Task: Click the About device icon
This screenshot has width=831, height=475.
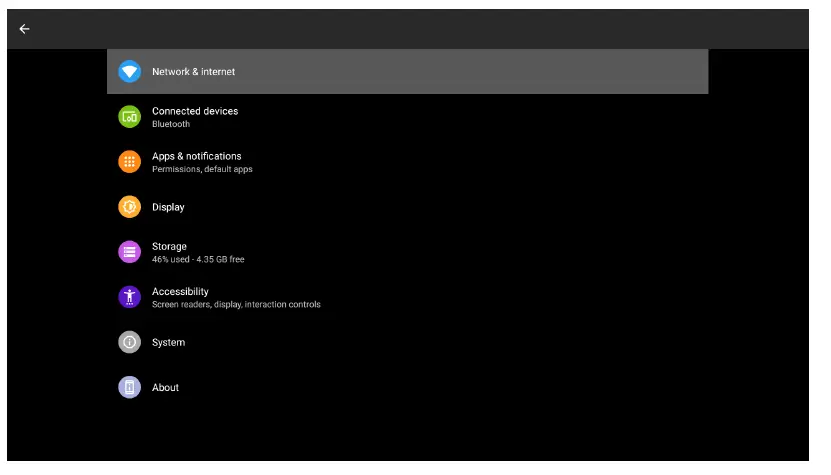Action: point(129,387)
